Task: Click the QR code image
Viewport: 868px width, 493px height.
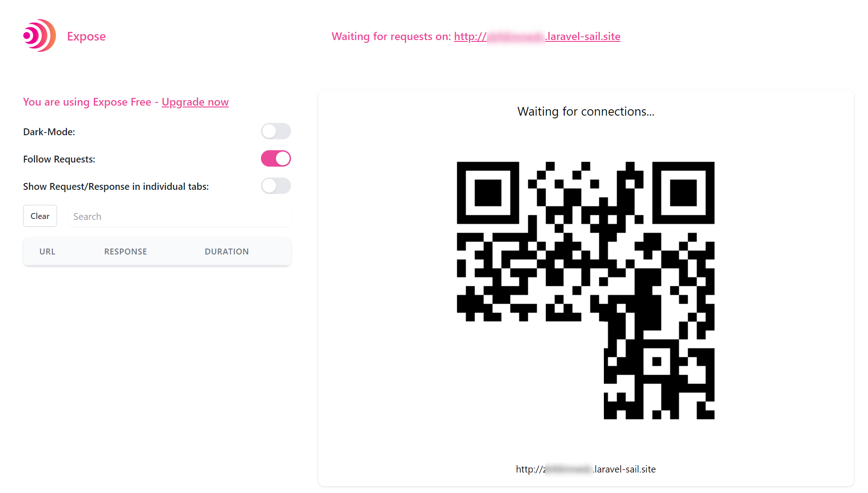Action: pos(586,290)
